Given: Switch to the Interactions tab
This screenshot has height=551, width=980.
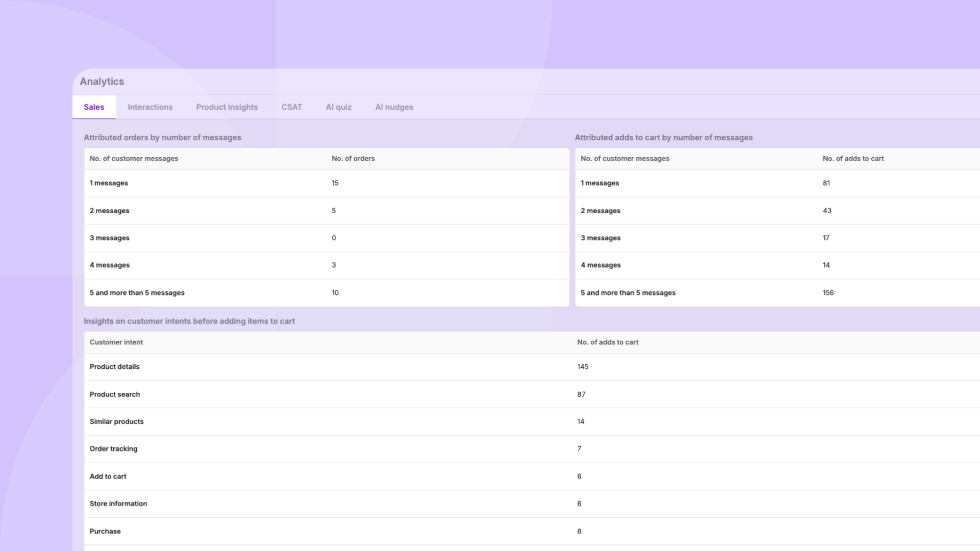Looking at the screenshot, I should coord(150,107).
